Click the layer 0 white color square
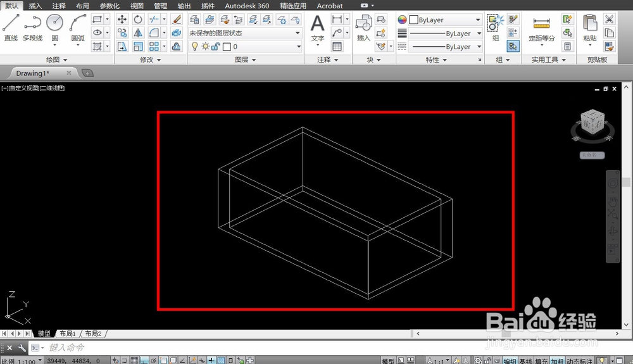Screen dimensions: 633x364 [x=227, y=47]
